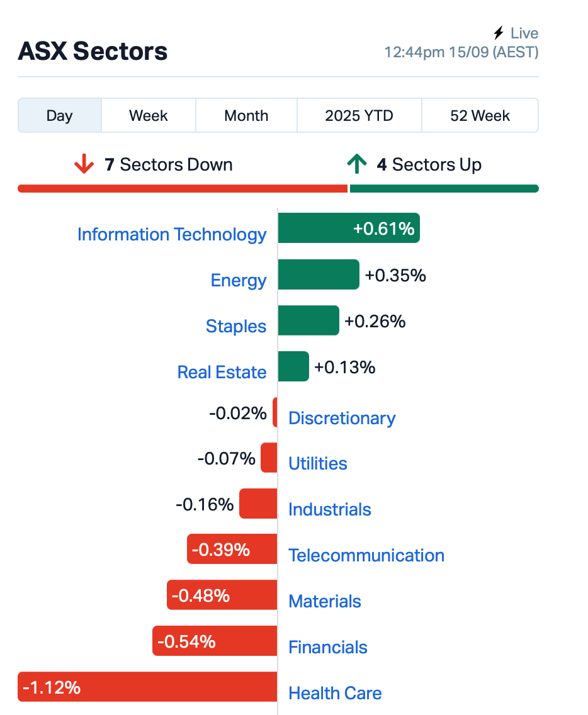Image resolution: width=588 pixels, height=715 pixels.
Task: Show the 52 Week view
Action: [480, 116]
